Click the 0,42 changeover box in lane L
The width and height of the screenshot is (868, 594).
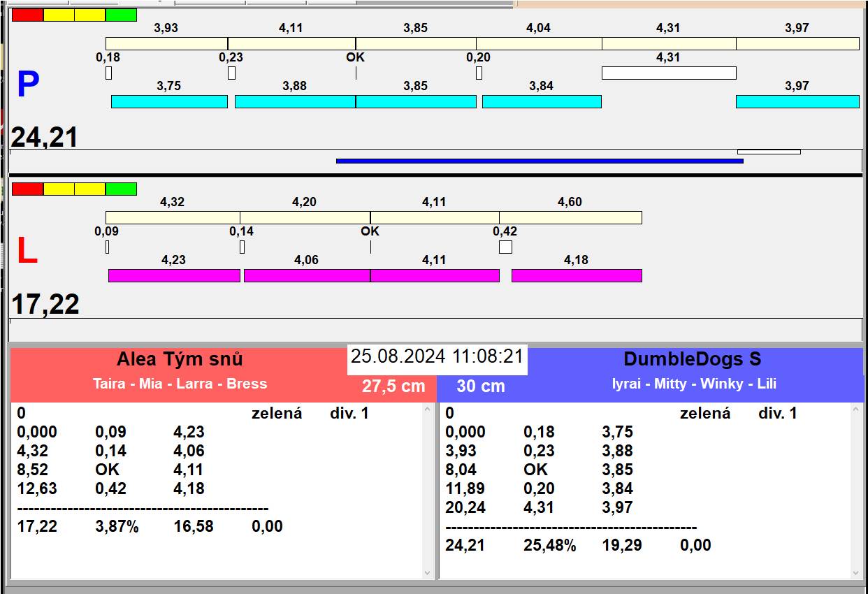(505, 247)
